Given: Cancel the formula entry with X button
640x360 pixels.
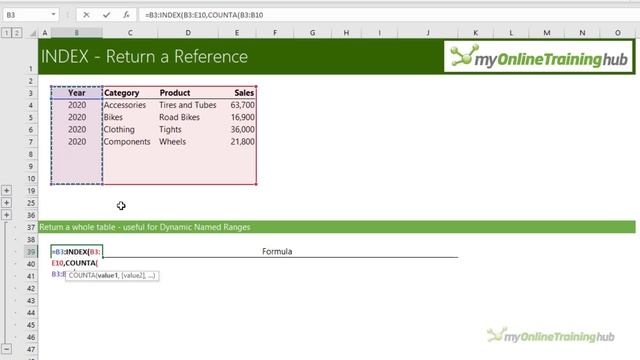Looking at the screenshot, I should [x=86, y=15].
